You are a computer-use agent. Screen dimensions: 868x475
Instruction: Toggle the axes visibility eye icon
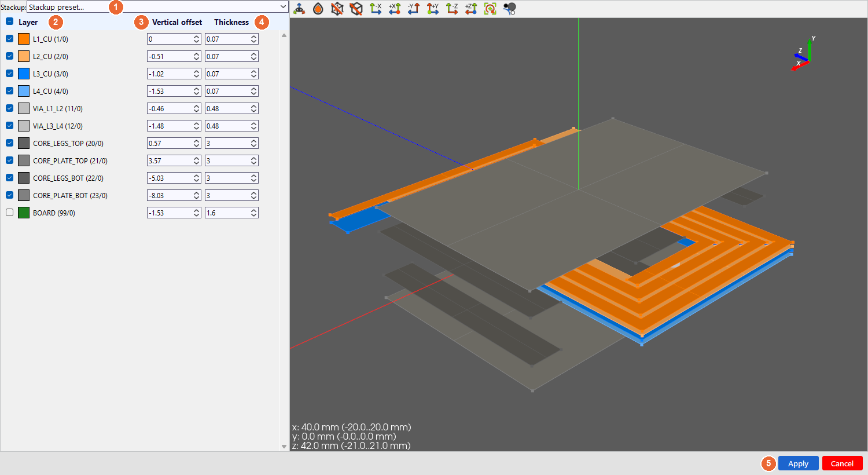point(299,9)
